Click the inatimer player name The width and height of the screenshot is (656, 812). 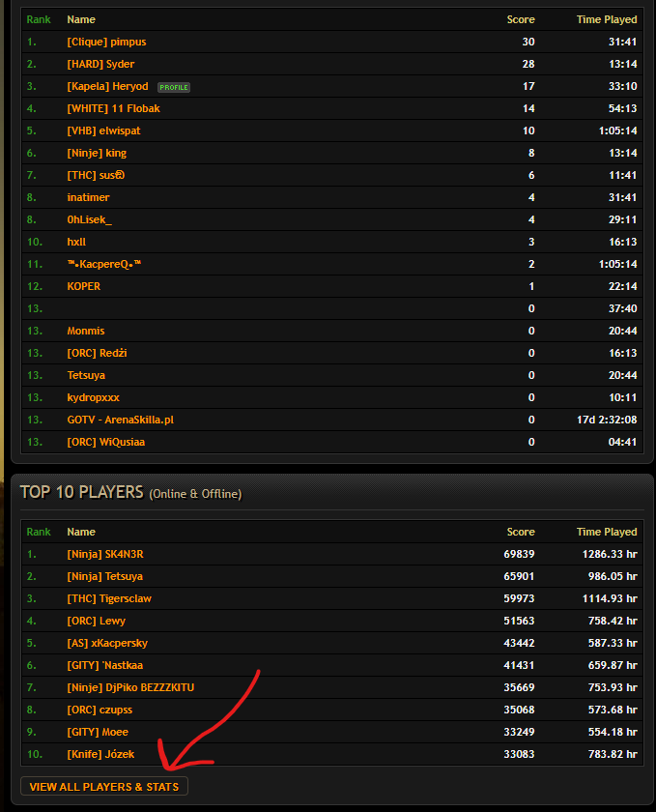pyautogui.click(x=89, y=197)
